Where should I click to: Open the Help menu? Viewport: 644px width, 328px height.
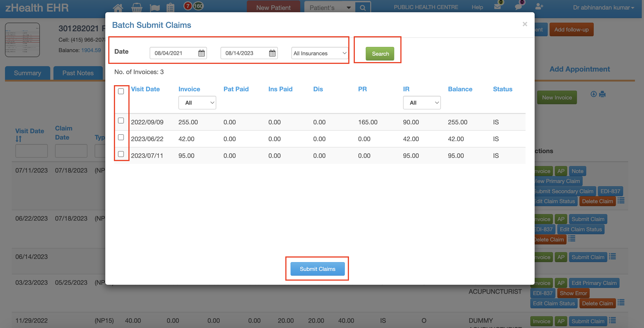[x=477, y=7]
